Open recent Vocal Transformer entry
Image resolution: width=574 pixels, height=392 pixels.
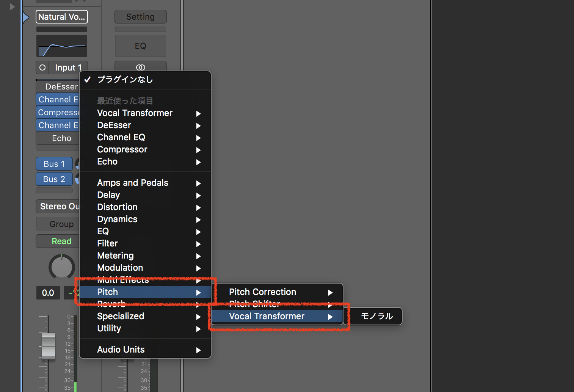pos(145,113)
